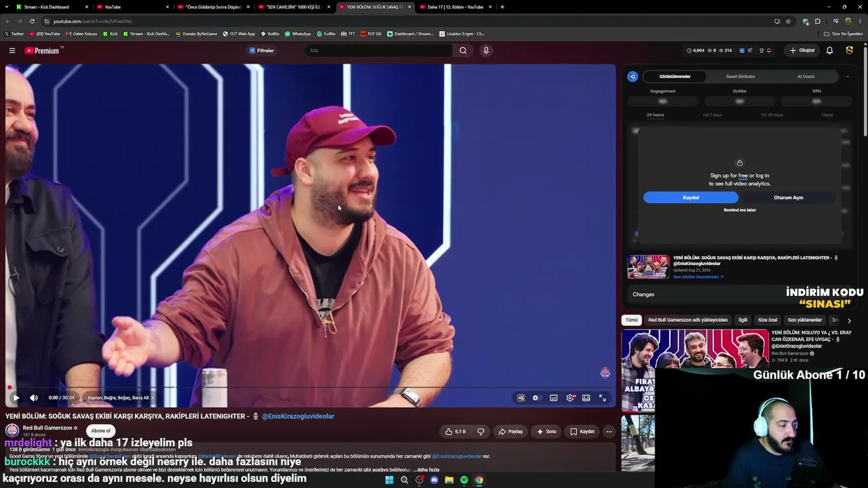868x488 pixels.
Task: Click the Oturum Açın login button
Action: (x=789, y=197)
